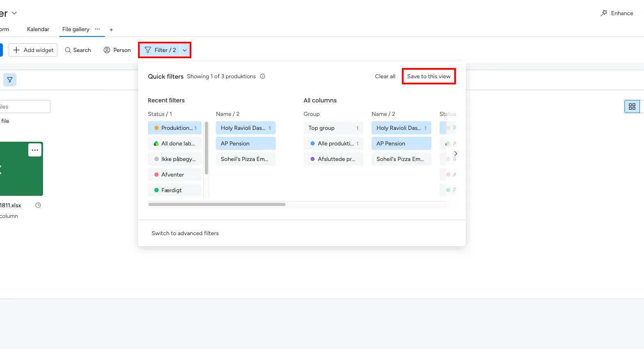This screenshot has height=349, width=644.
Task: Toggle the AP Pension recent filter
Action: point(245,143)
